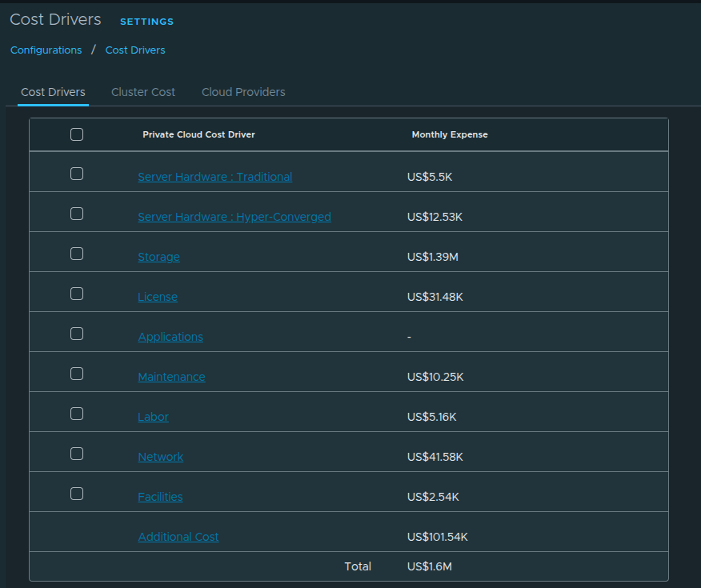Click the Total expense value US$1.6M
The image size is (701, 588).
pyautogui.click(x=431, y=566)
